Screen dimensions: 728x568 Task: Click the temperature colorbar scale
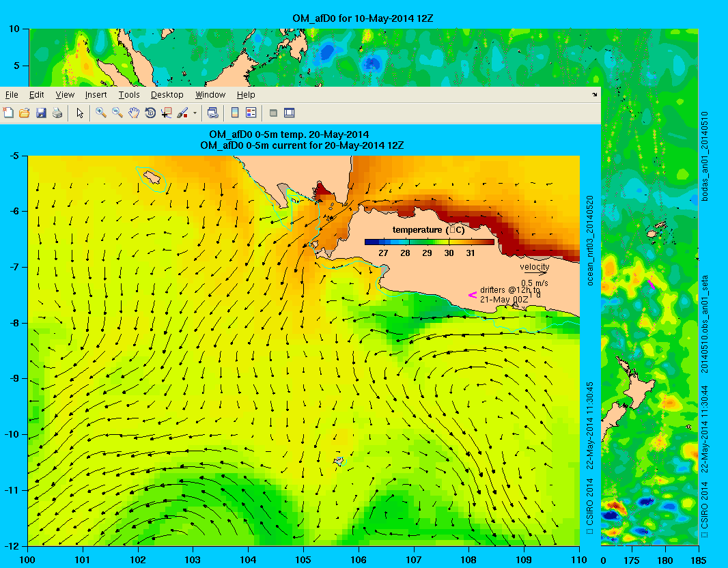430,242
